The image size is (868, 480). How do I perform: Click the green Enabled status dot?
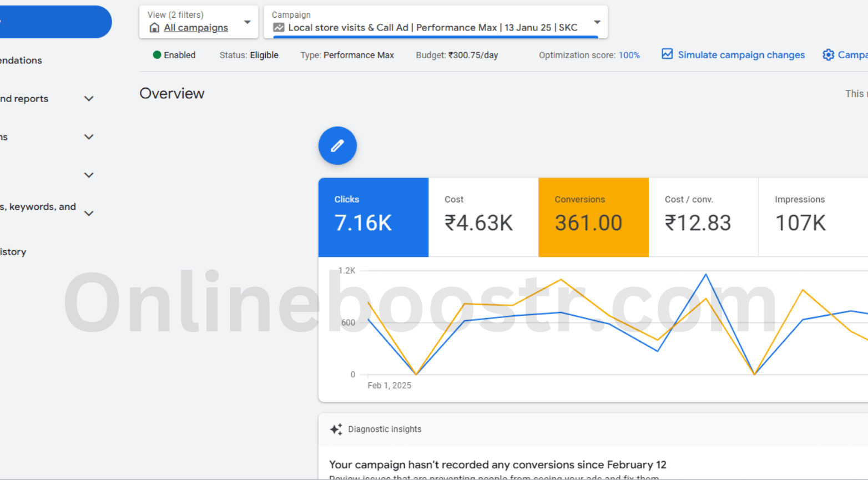[x=156, y=55]
